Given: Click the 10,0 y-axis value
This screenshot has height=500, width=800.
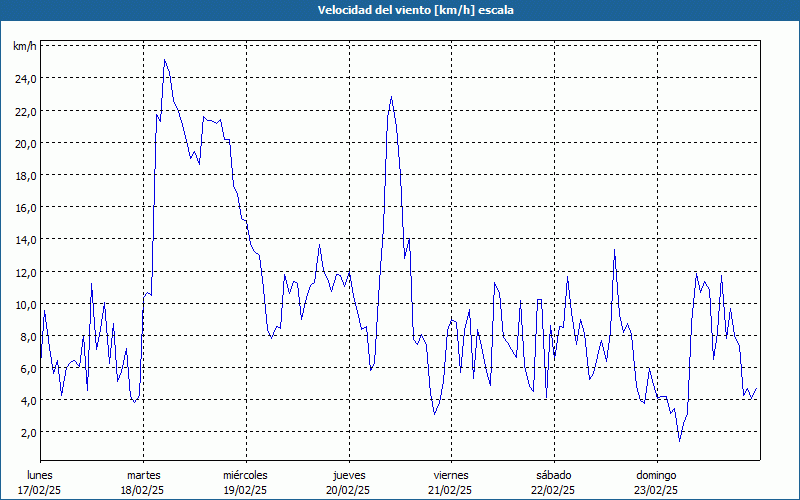Looking at the screenshot, I should (26, 304).
